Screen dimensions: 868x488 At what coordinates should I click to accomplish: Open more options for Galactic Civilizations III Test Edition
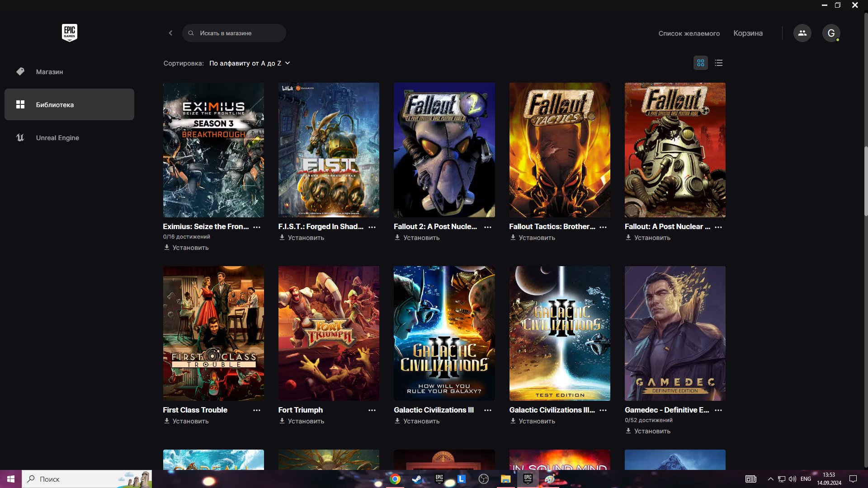pyautogui.click(x=603, y=410)
